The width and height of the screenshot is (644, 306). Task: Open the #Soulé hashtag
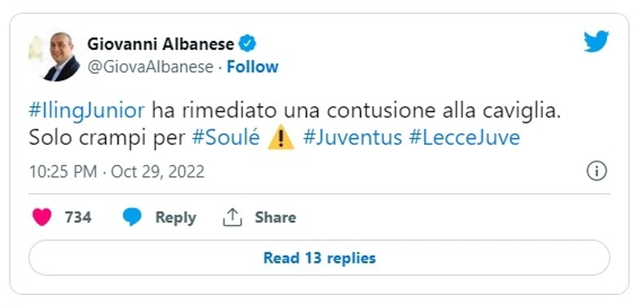(226, 138)
